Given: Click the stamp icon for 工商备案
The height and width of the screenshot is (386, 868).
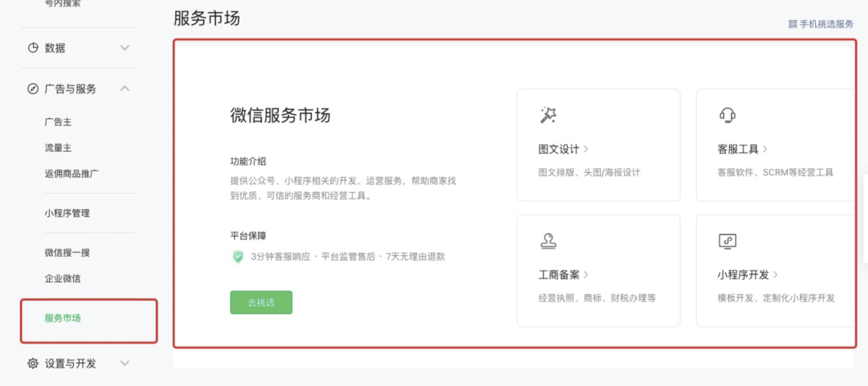Looking at the screenshot, I should pos(547,241).
